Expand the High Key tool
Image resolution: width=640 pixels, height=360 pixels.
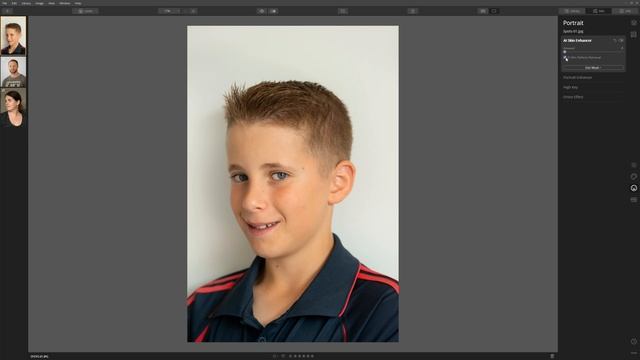[x=570, y=87]
